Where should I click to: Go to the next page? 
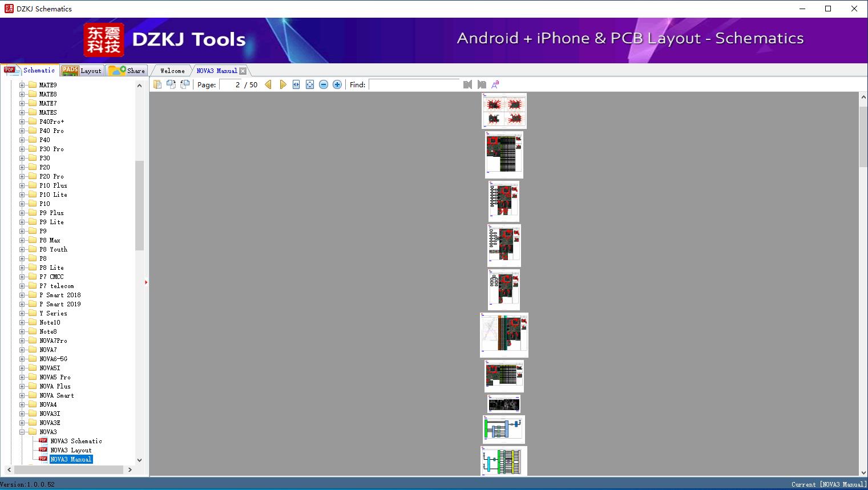click(282, 84)
